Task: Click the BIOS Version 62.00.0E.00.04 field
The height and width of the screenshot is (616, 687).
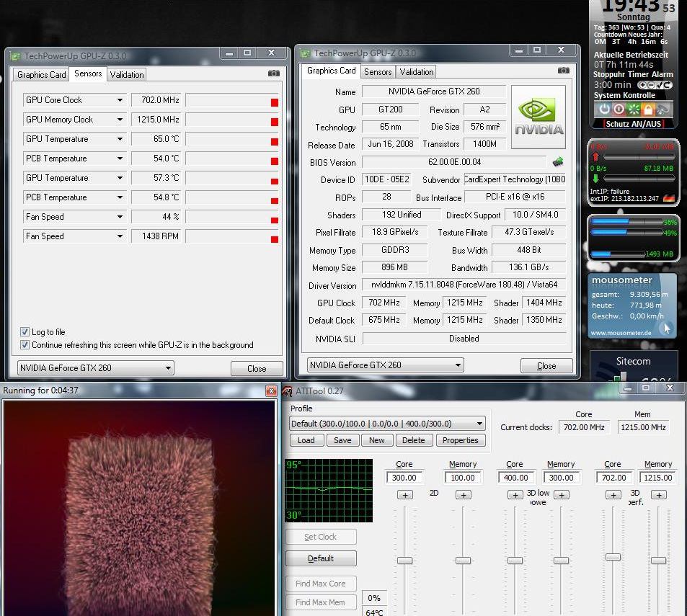Action: click(x=454, y=162)
